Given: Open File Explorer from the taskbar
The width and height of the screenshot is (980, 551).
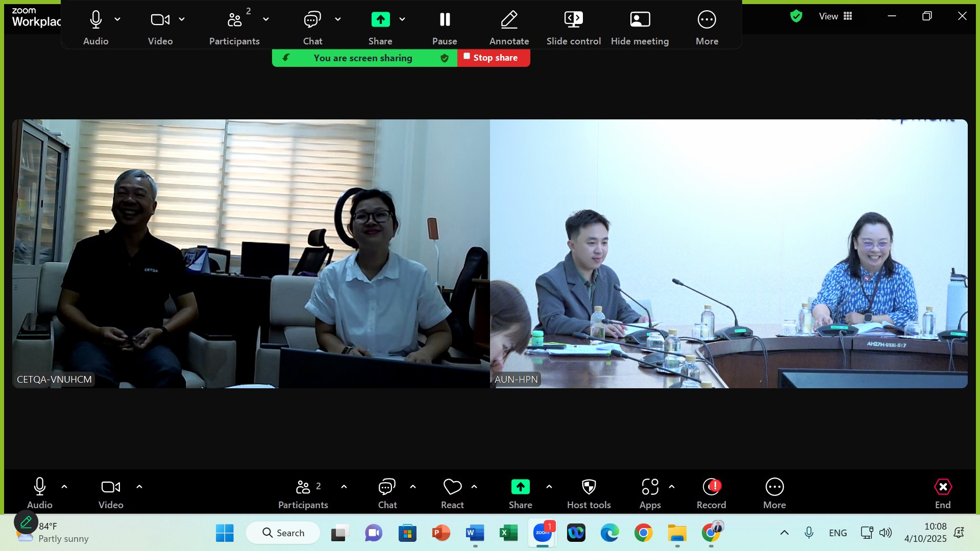Looking at the screenshot, I should pos(677,533).
